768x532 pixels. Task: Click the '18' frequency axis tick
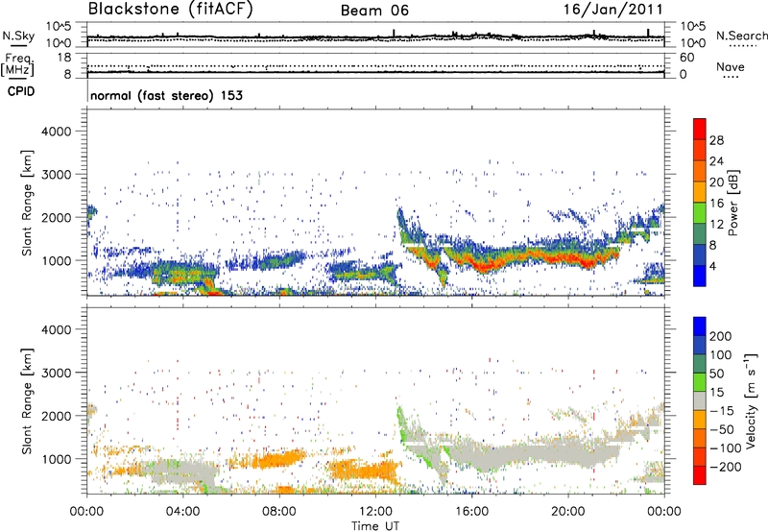[64, 58]
